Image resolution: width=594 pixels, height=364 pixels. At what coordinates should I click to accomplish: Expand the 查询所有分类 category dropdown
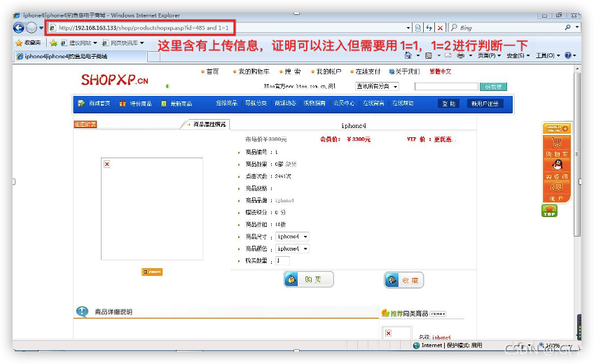(x=377, y=86)
